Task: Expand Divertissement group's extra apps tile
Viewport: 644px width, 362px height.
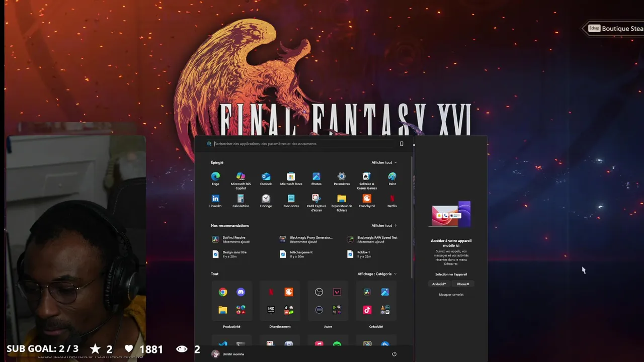Action: click(x=289, y=310)
